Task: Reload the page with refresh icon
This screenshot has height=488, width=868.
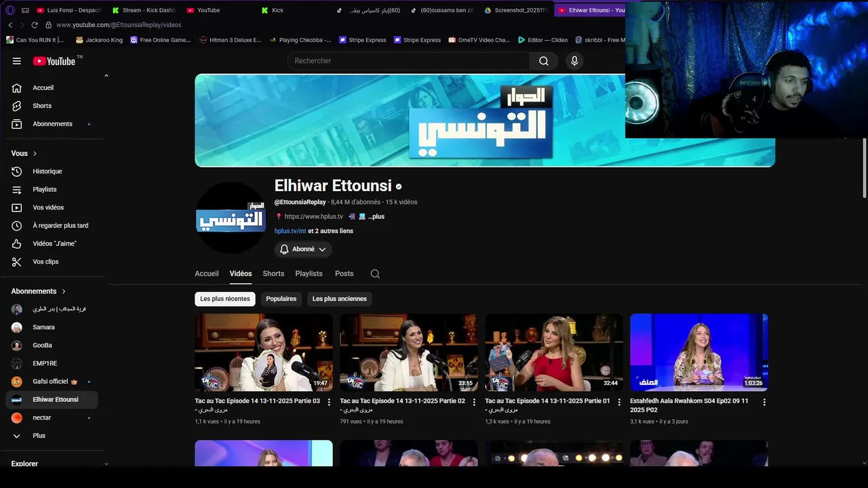Action: (35, 25)
